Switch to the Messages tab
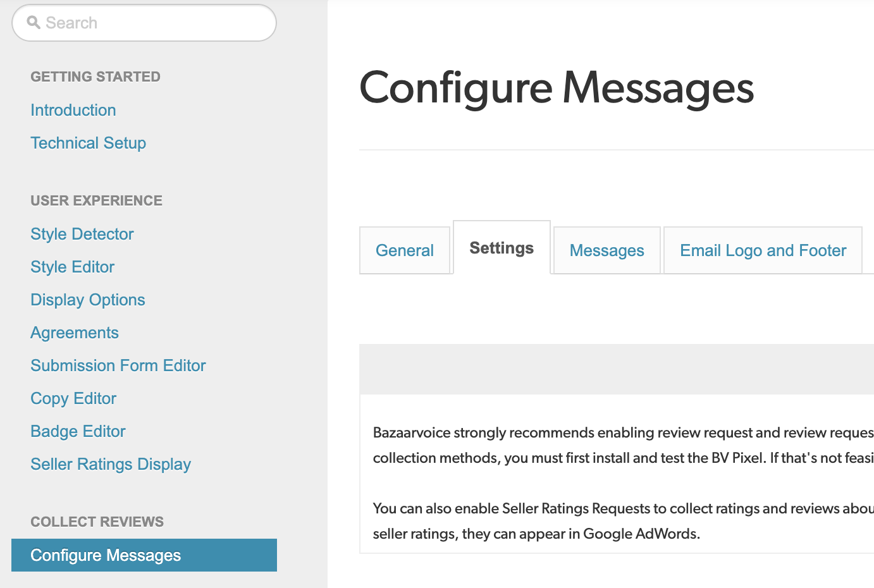Viewport: 874px width, 588px height. (x=607, y=250)
